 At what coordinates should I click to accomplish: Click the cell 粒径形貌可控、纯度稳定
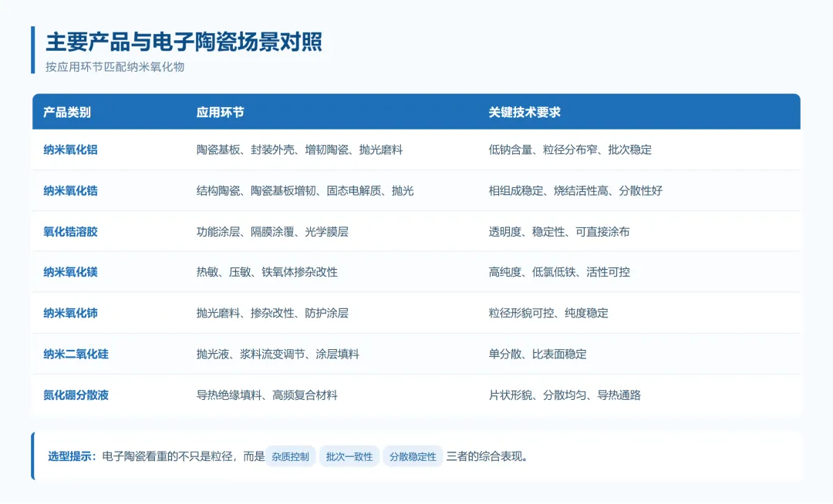point(548,313)
